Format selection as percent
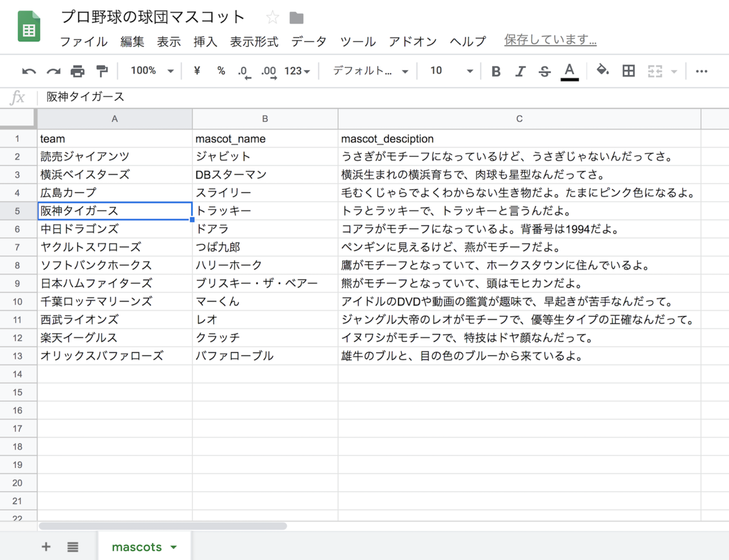The image size is (729, 560). 221,71
